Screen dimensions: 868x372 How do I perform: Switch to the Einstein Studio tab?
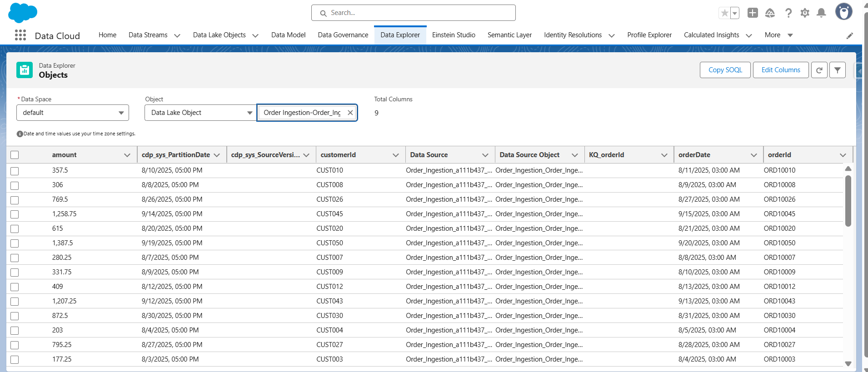click(454, 35)
